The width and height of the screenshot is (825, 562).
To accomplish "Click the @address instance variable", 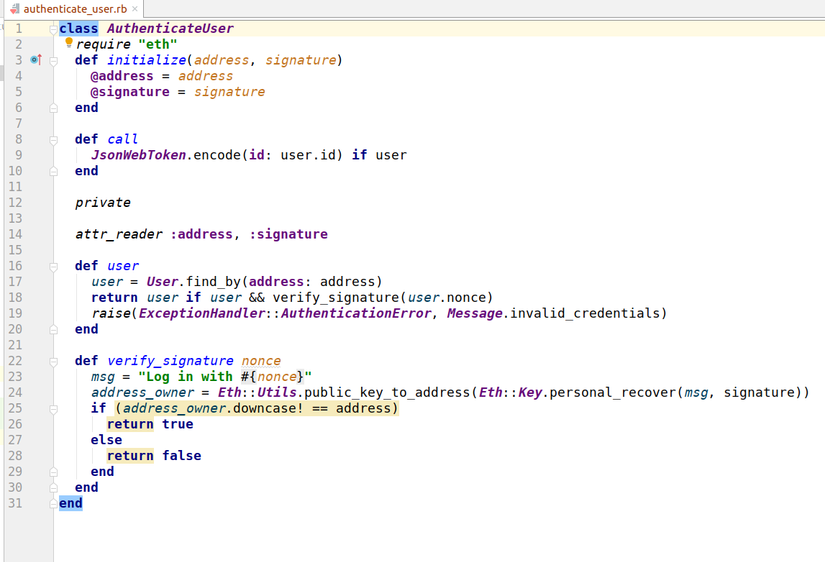I will pos(122,76).
